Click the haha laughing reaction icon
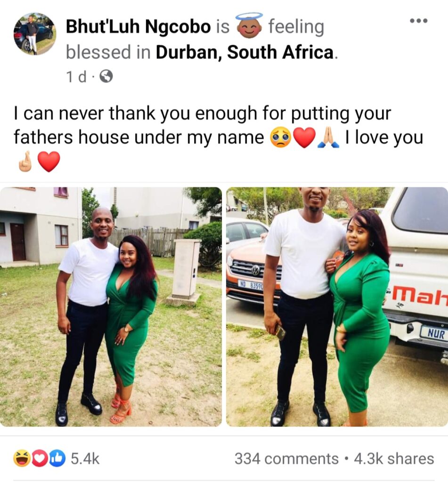448x482 pixels. (x=21, y=459)
